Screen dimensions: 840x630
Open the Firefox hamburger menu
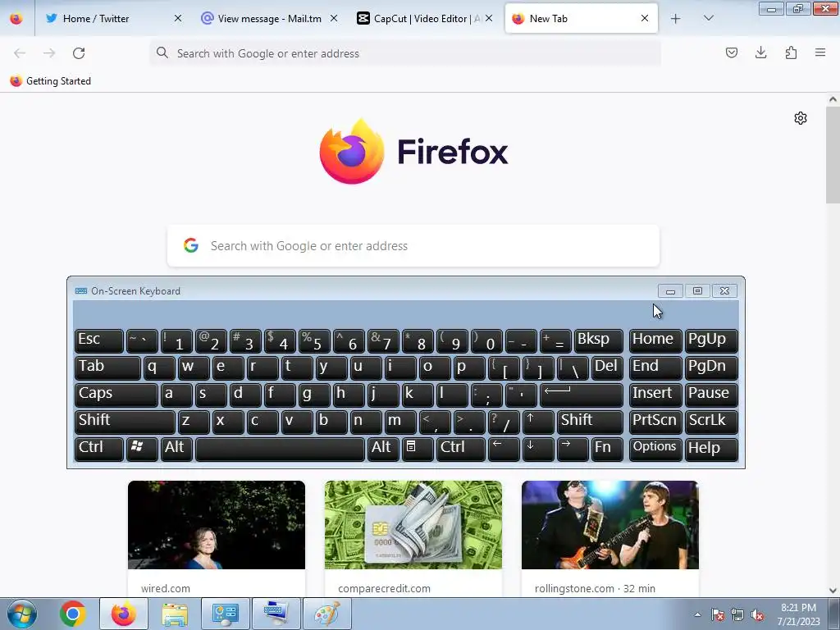820,52
